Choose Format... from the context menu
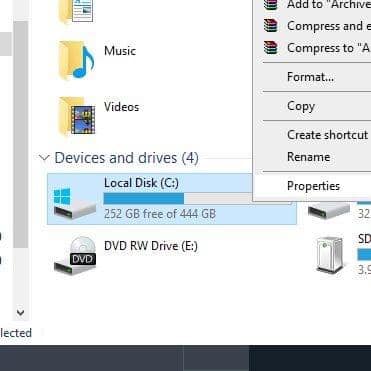 (x=310, y=77)
